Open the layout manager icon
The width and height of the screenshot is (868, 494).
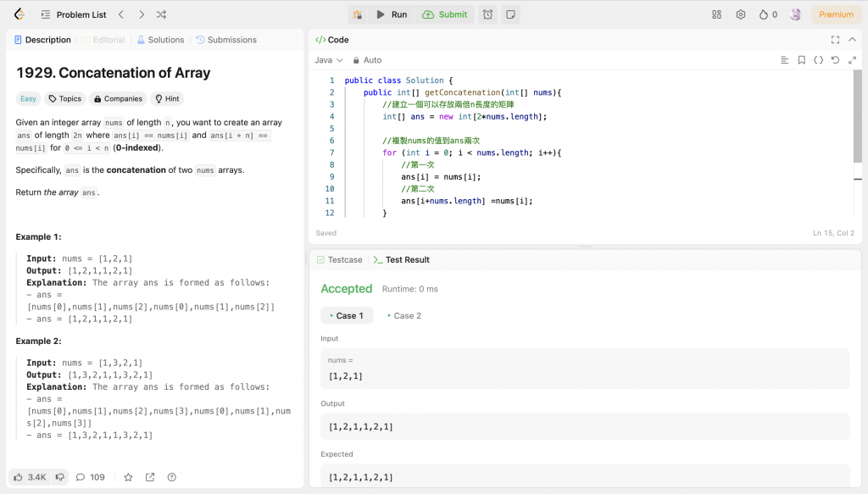tap(716, 14)
